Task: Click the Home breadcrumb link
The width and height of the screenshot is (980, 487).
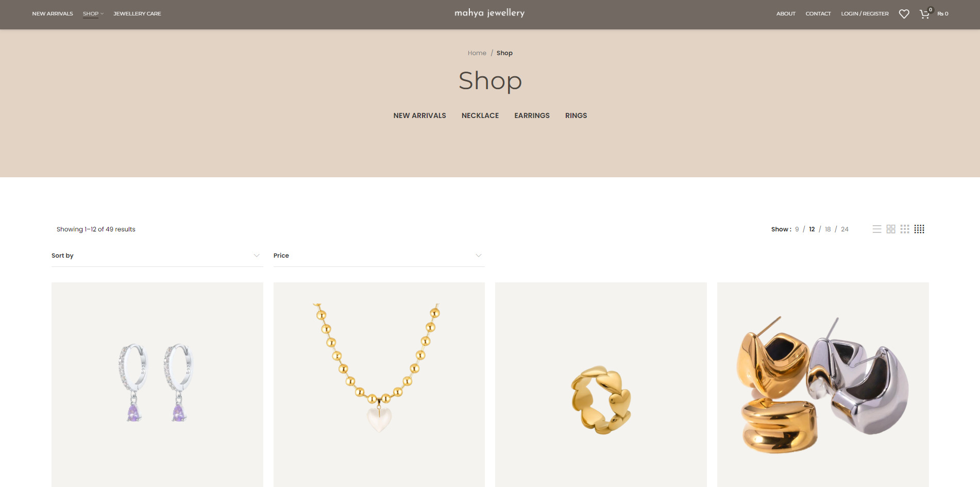Action: (x=477, y=53)
